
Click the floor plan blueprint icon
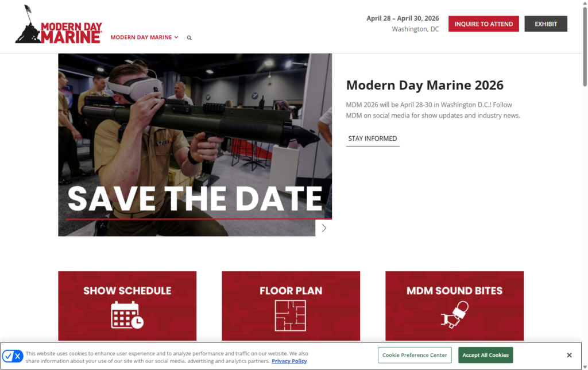point(291,315)
